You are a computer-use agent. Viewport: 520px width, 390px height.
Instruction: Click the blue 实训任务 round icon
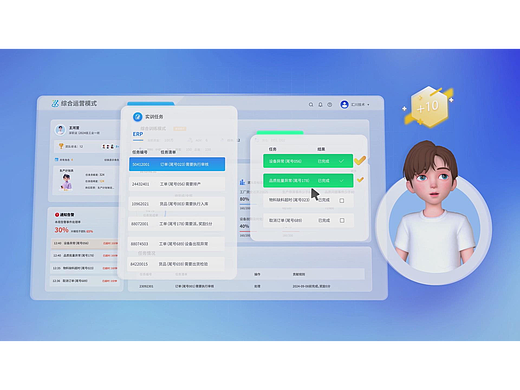[137, 117]
